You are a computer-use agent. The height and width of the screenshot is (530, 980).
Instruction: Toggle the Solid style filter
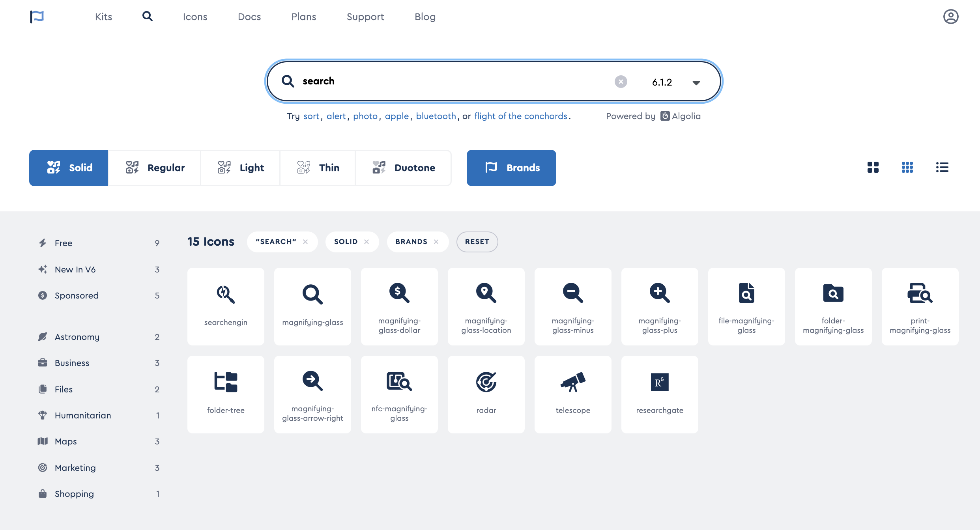tap(69, 168)
